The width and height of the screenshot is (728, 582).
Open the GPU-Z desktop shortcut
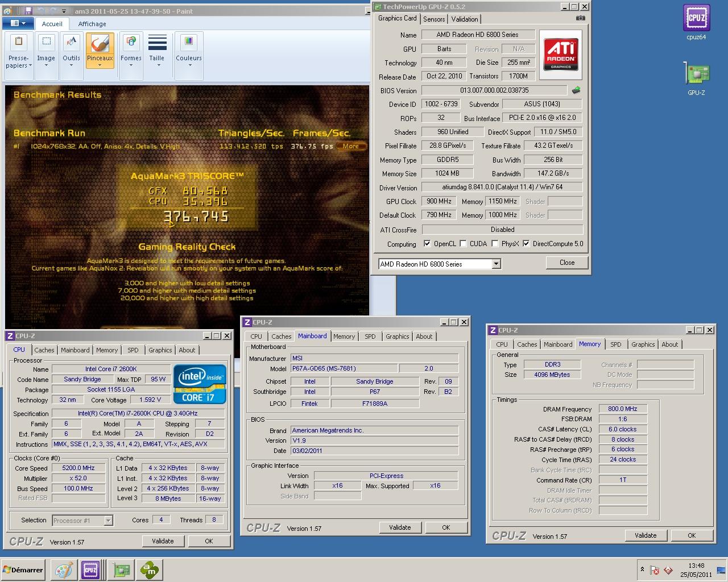696,78
